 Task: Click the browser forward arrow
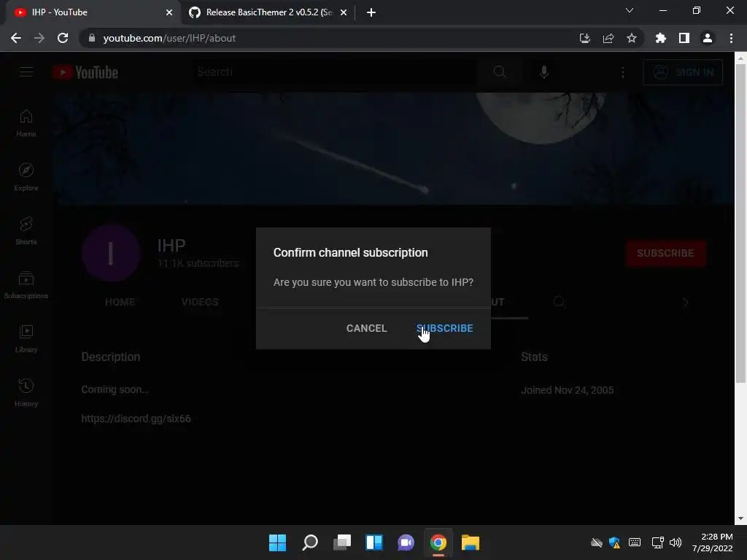click(x=39, y=38)
